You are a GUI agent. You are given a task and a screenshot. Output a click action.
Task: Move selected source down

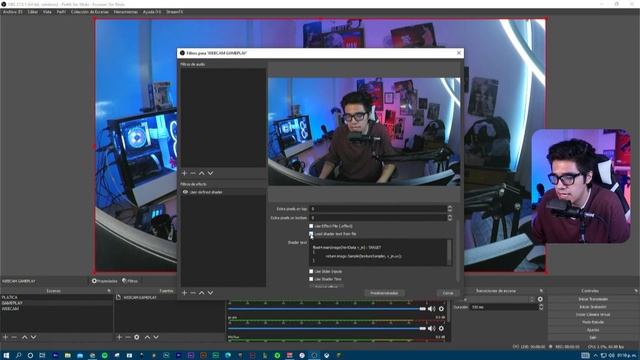[x=156, y=337]
